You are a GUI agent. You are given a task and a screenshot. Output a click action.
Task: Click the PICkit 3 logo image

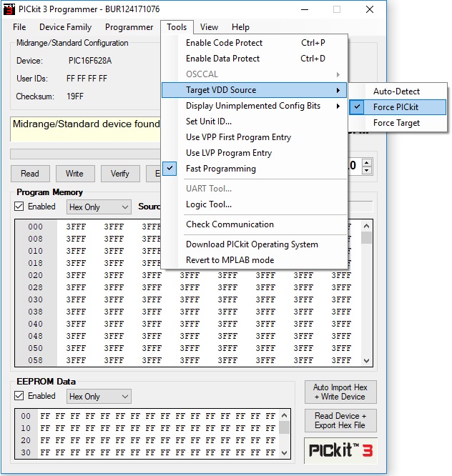tap(340, 450)
